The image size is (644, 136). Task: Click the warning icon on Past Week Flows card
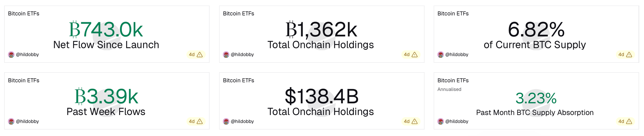200,121
